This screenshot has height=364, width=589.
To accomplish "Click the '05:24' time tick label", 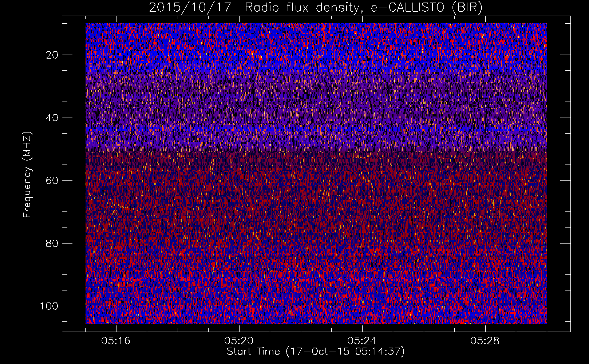I will [362, 341].
